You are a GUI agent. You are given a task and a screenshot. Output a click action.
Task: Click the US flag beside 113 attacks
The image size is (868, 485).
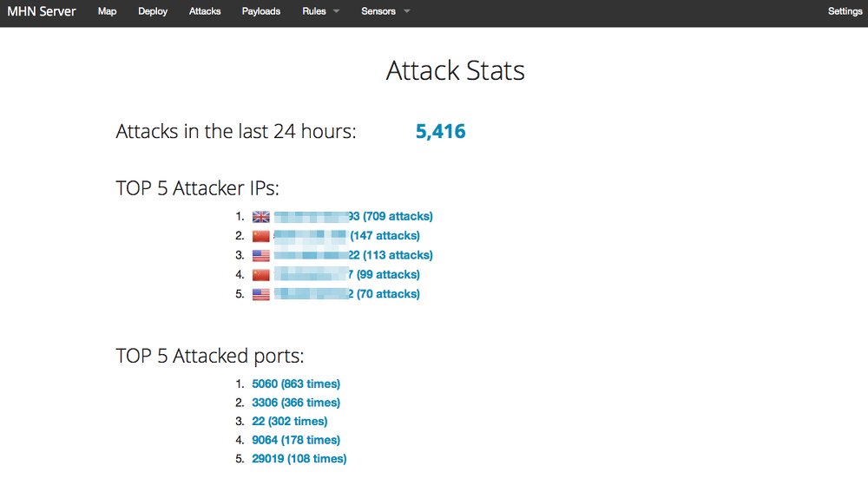point(260,255)
